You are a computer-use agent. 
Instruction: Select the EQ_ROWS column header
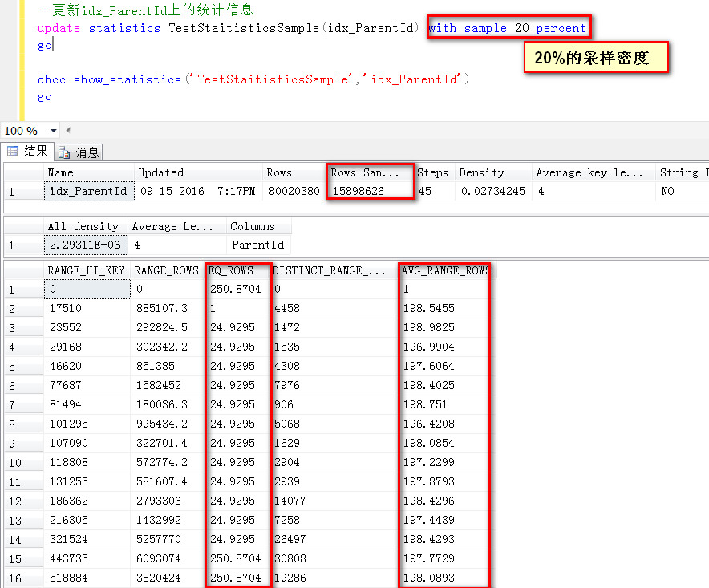pos(238,270)
